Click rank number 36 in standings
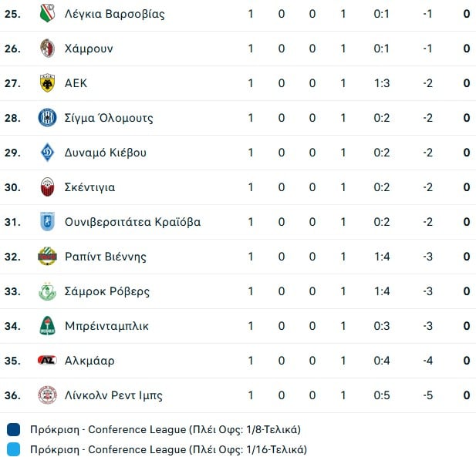Screen dimensions: 476x457 [12, 395]
